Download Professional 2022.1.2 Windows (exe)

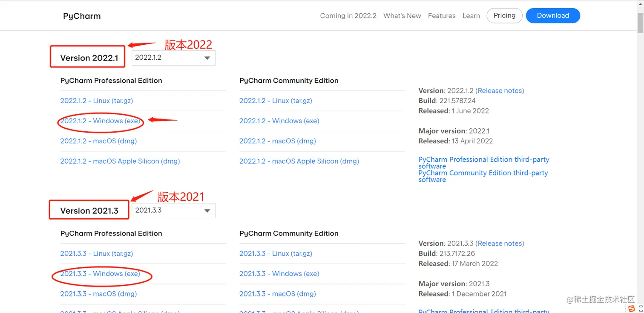tap(100, 121)
